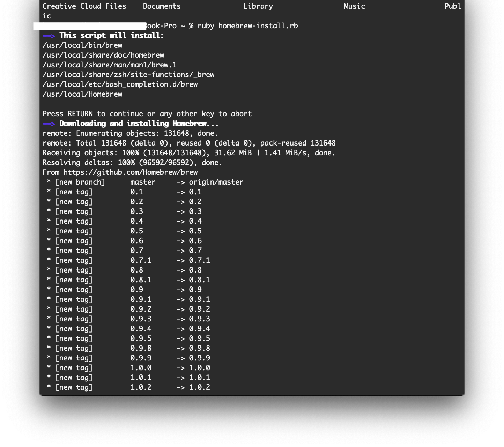
Task: Click the 'remote: Total 131648' line
Action: (x=189, y=143)
